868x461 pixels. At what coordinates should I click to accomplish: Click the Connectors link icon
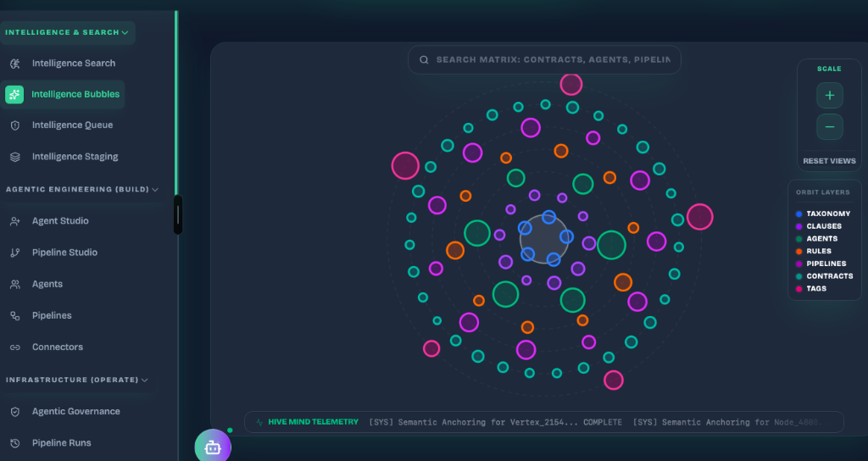point(15,347)
